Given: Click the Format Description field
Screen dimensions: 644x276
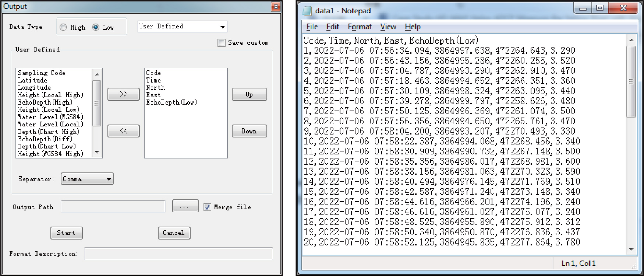Looking at the screenshot, I should (x=178, y=254).
